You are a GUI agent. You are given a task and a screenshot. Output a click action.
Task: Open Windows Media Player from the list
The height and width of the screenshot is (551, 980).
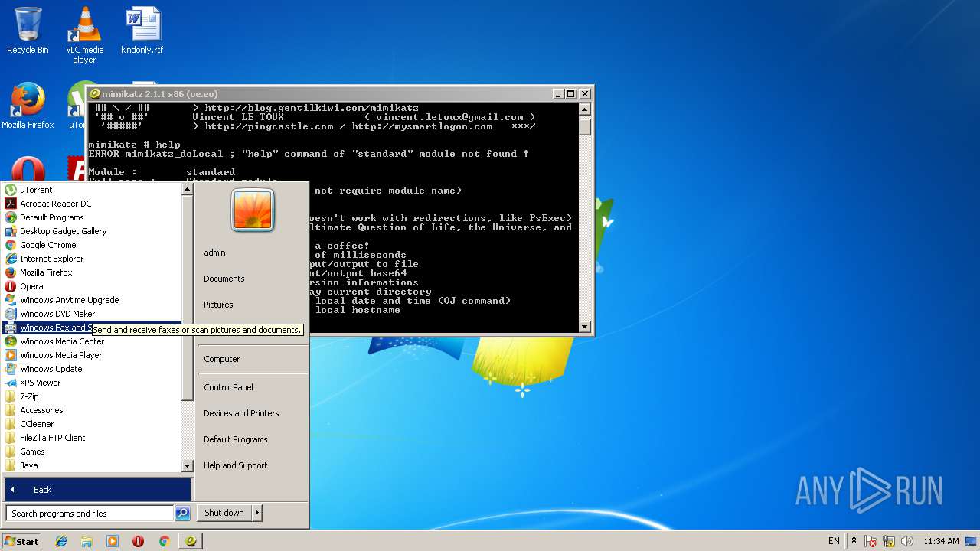click(x=92, y=355)
